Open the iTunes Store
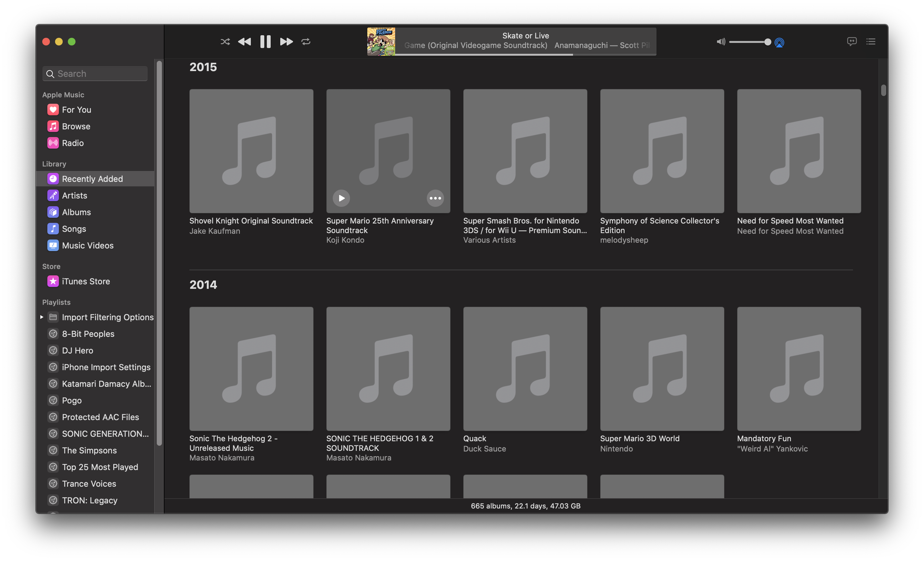924x561 pixels. [x=85, y=281]
